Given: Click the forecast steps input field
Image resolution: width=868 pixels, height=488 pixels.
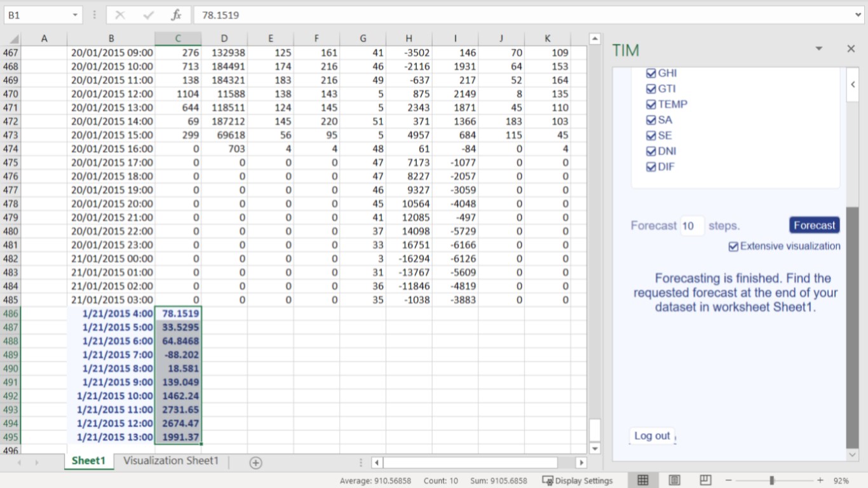Looking at the screenshot, I should pyautogui.click(x=692, y=226).
